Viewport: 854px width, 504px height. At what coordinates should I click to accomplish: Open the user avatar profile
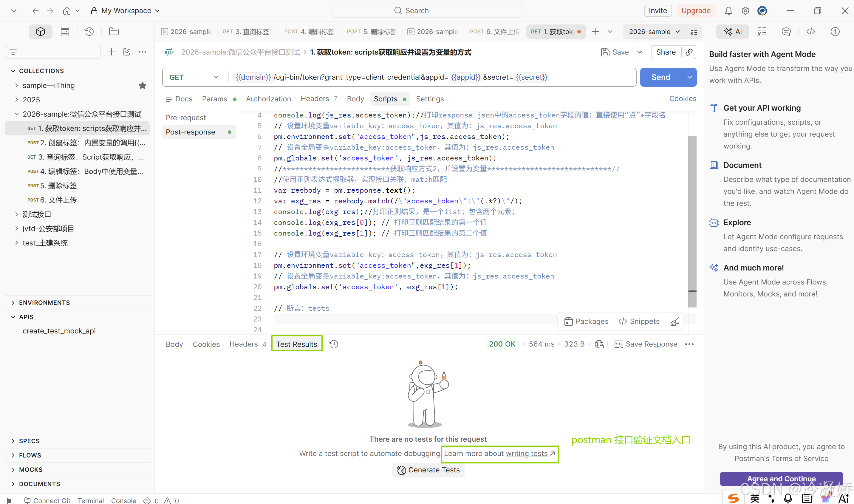(762, 11)
